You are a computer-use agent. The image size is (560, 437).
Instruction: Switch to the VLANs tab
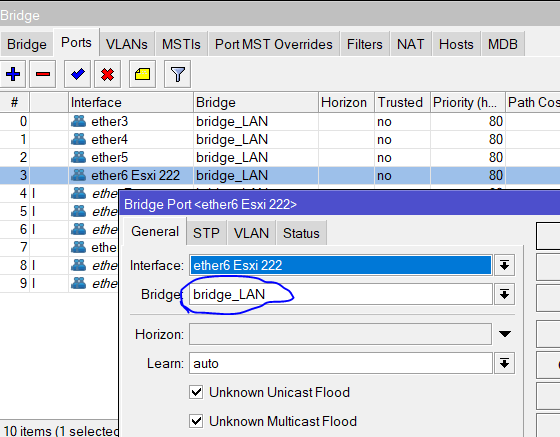click(x=126, y=44)
